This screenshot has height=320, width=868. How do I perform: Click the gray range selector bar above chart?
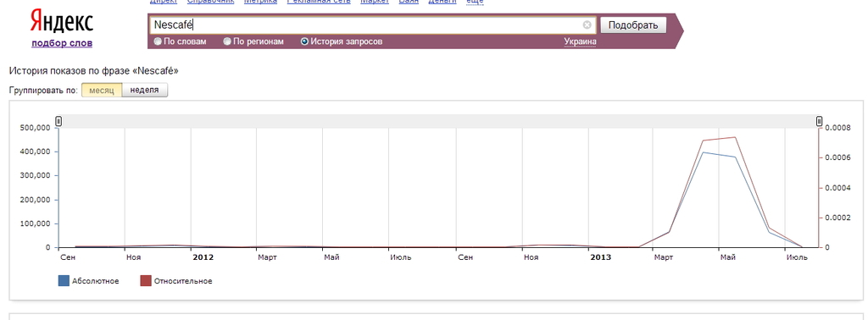[439, 121]
